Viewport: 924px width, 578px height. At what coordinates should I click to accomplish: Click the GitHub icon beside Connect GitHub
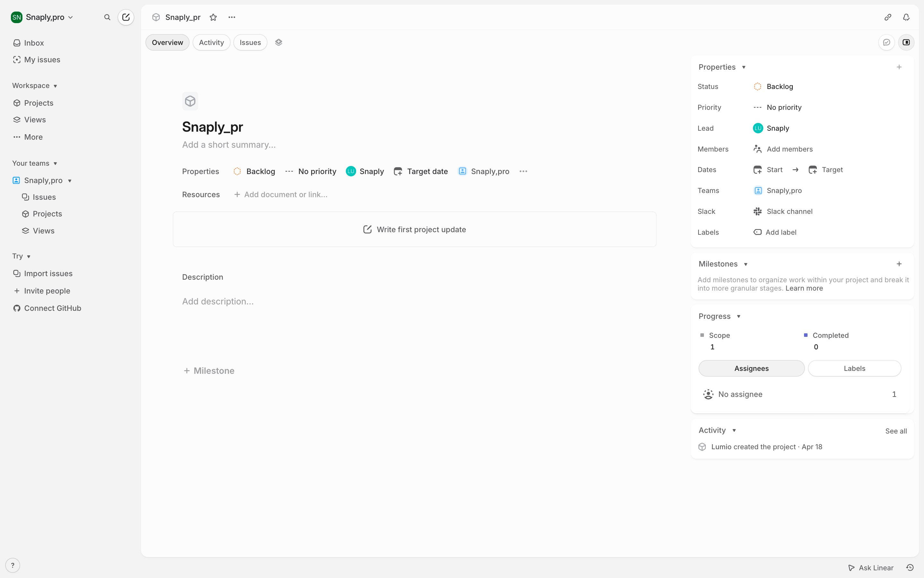[17, 309]
